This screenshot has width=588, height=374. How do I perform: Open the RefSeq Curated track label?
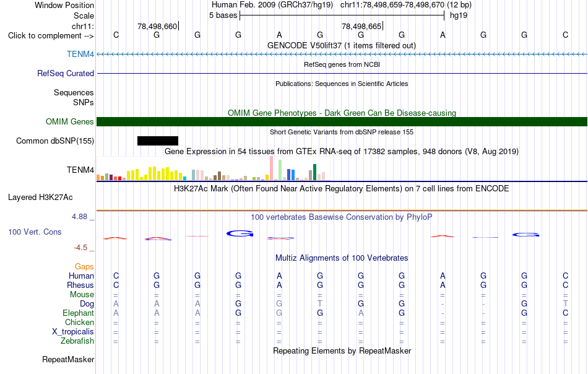[65, 73]
